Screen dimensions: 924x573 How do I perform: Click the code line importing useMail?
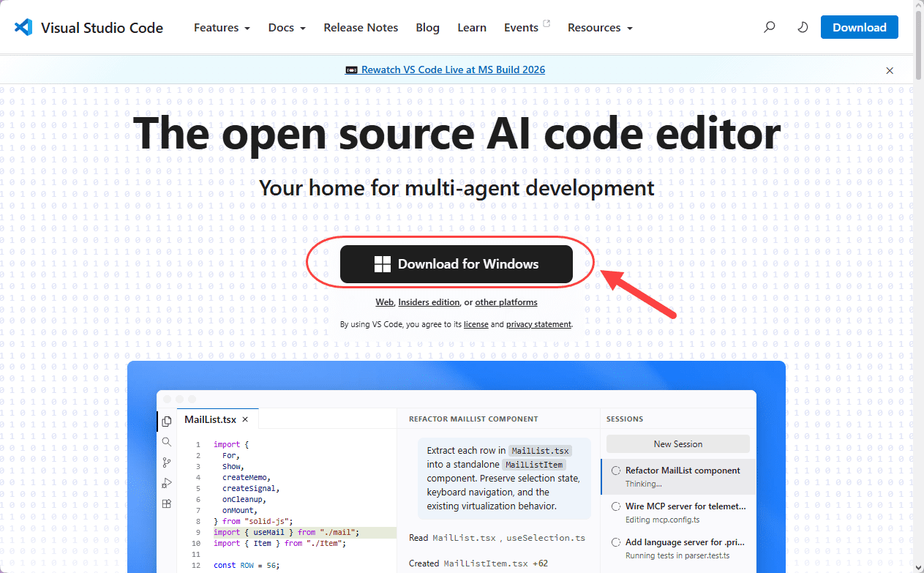(x=286, y=533)
